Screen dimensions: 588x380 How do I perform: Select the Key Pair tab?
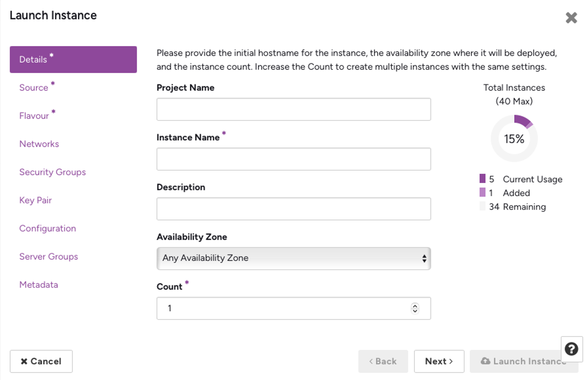pyautogui.click(x=35, y=200)
